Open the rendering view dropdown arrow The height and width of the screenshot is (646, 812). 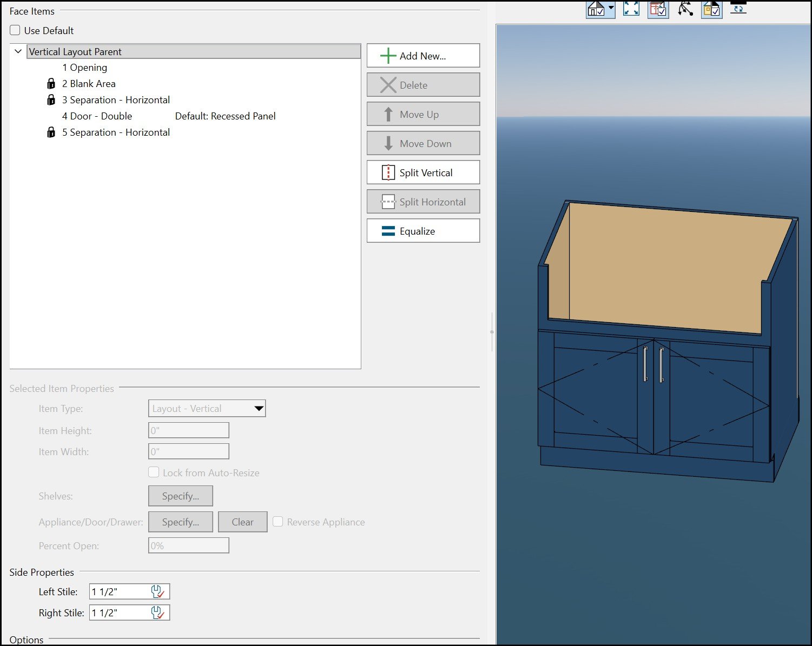611,8
